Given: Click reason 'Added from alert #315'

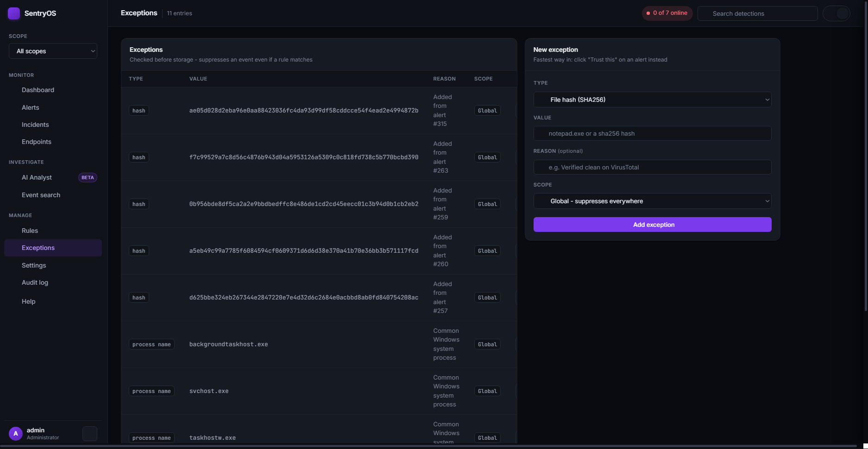Looking at the screenshot, I should point(442,111).
